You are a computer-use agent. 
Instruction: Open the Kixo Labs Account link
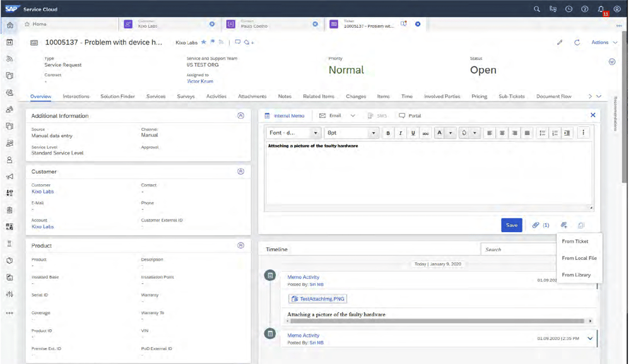(43, 227)
